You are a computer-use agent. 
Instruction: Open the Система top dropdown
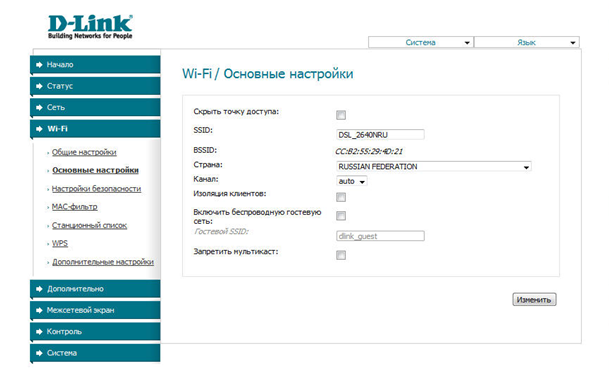tap(421, 42)
